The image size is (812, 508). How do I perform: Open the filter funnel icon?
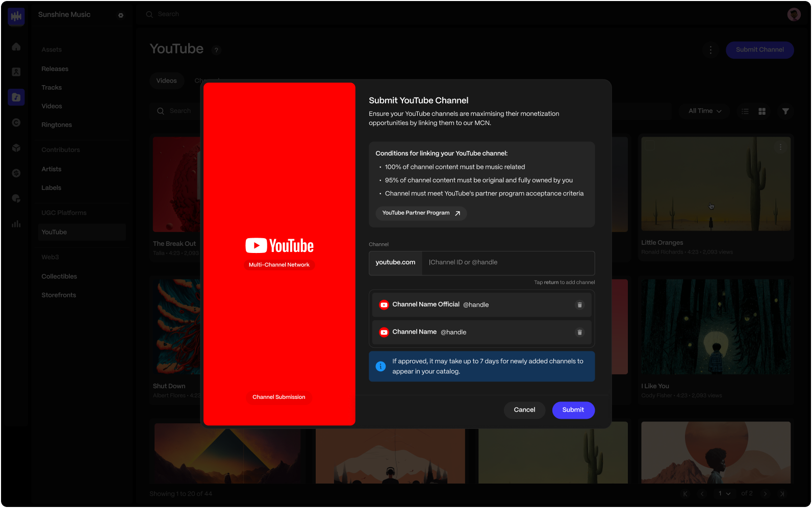click(785, 111)
